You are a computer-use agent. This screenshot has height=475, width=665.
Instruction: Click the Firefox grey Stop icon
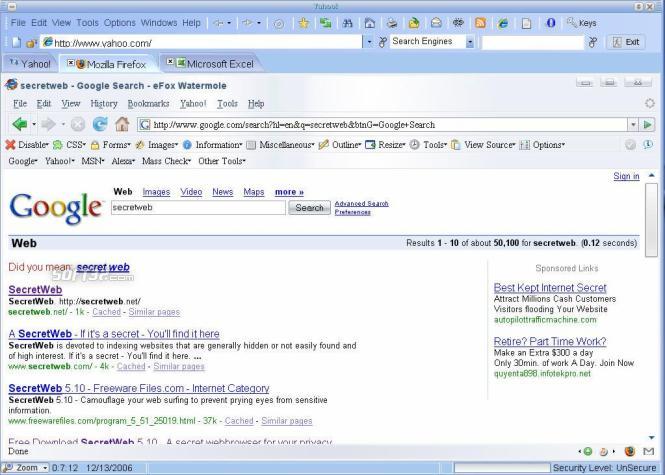[78, 124]
